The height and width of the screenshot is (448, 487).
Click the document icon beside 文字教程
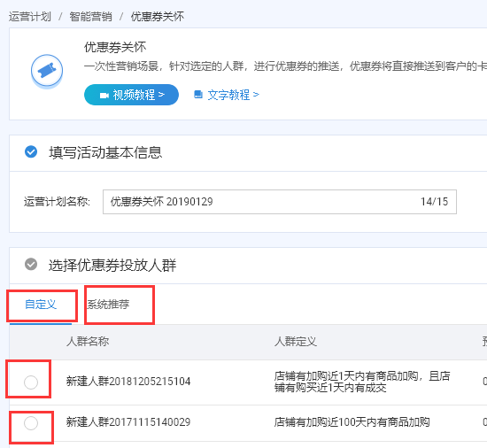[x=198, y=95]
